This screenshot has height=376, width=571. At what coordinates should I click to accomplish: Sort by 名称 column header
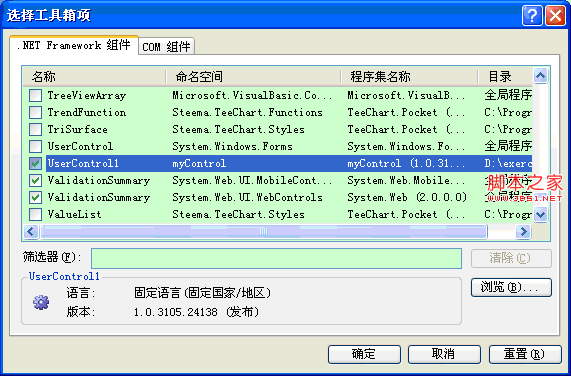[x=95, y=77]
